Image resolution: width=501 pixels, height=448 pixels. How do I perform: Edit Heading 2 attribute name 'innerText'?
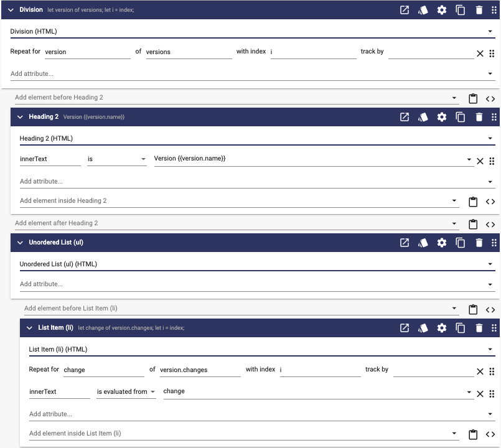50,159
